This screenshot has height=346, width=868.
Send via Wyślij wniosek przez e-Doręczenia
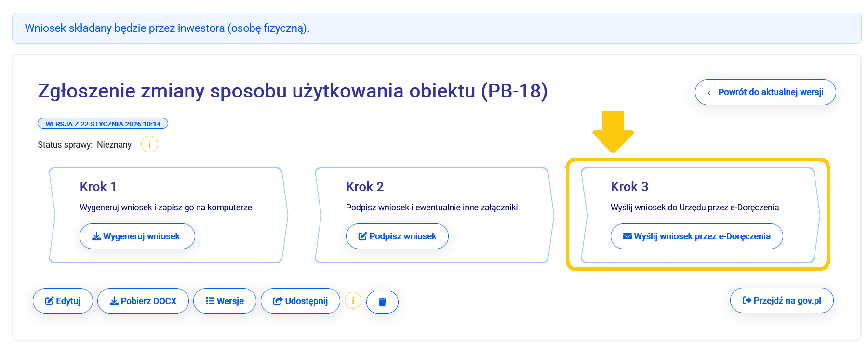coord(696,236)
